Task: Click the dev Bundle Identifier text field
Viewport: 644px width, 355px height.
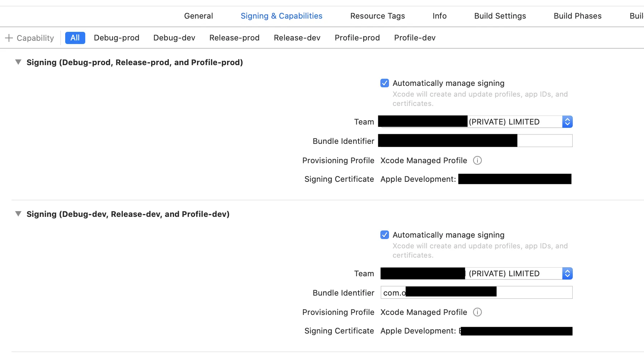Action: 534,292
